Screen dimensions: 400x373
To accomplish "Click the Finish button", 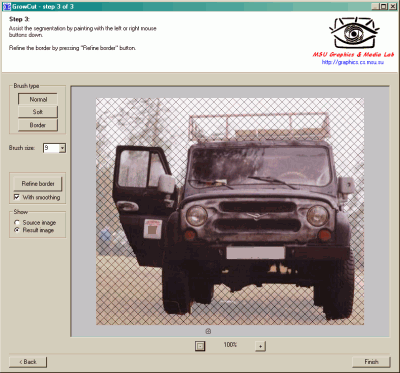I will pyautogui.click(x=371, y=362).
